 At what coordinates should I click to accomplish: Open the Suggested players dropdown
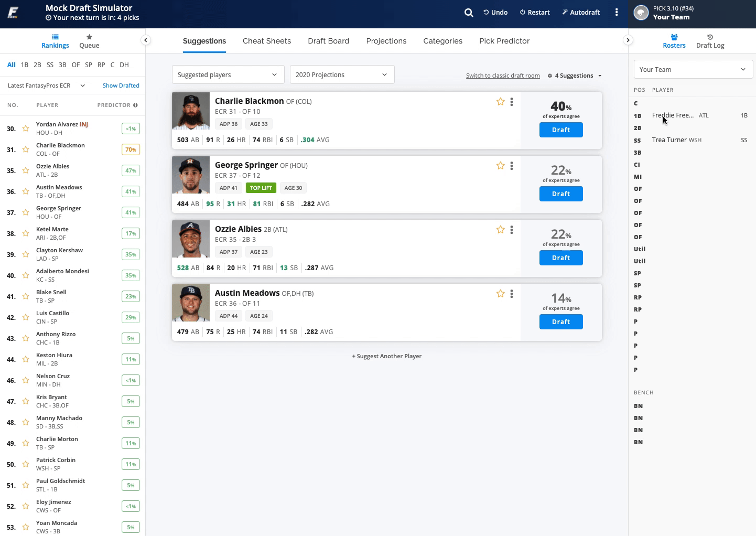228,74
